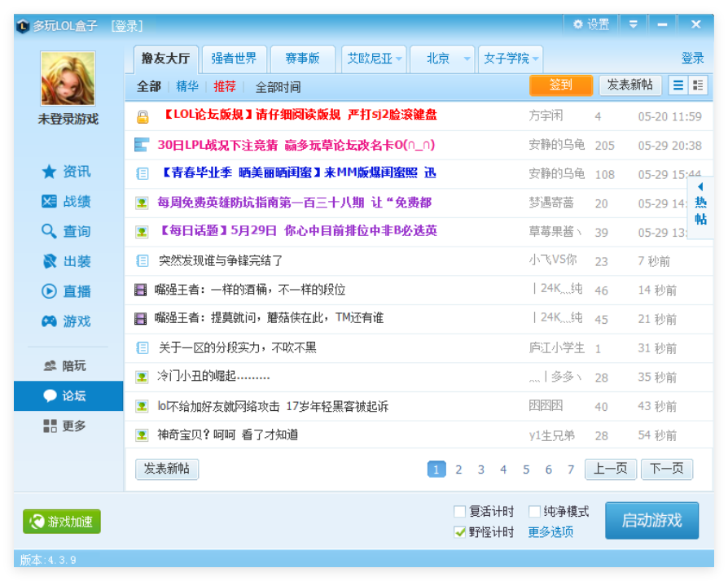This screenshot has height=581, width=728.
Task: Click author name 安静的乌龟 on 30日LPL row
Action: 557,145
